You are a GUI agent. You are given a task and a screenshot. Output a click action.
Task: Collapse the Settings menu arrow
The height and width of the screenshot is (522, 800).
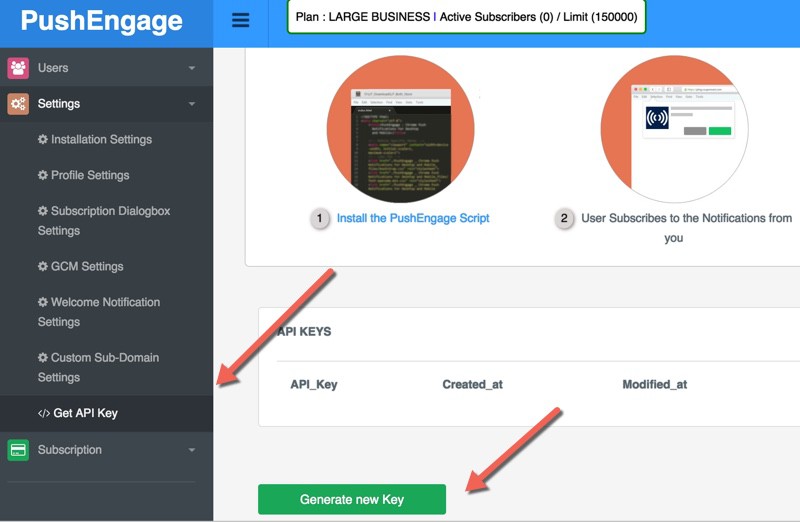click(192, 104)
